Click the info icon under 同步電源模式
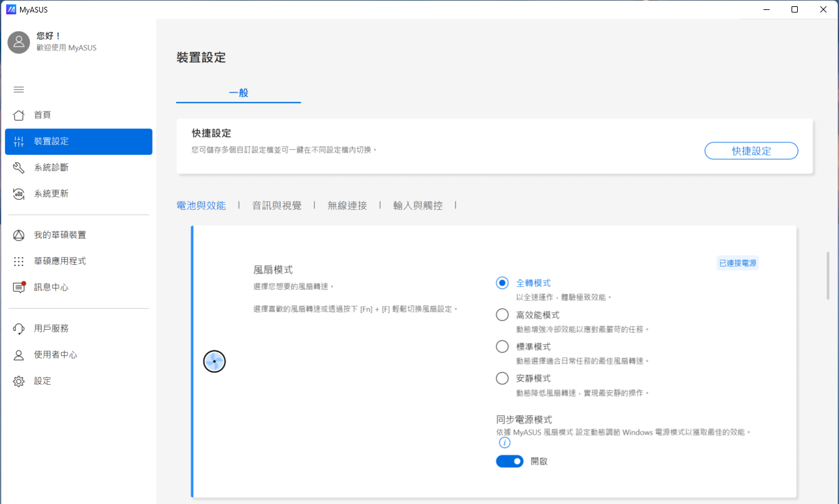Viewport: 839px width, 504px height. pyautogui.click(x=505, y=443)
